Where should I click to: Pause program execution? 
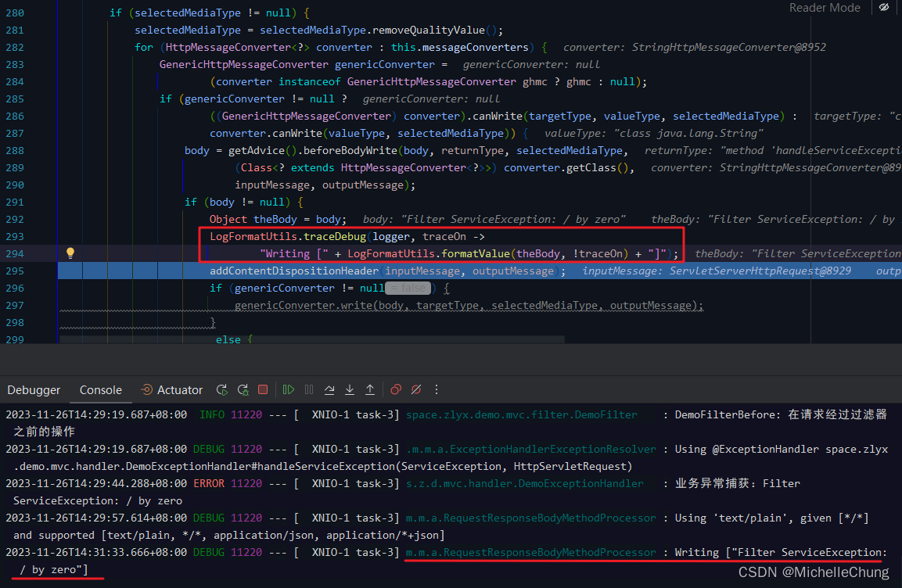click(309, 389)
